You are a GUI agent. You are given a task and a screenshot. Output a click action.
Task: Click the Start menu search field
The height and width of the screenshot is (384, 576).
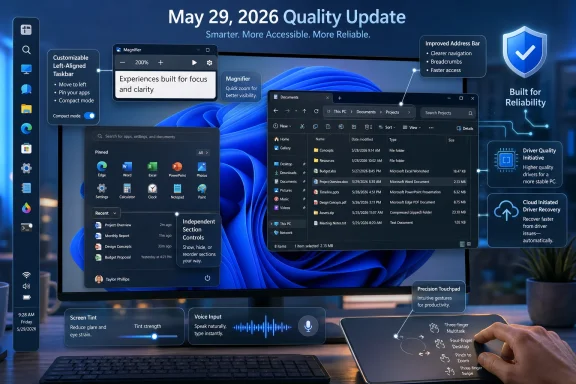click(x=152, y=136)
